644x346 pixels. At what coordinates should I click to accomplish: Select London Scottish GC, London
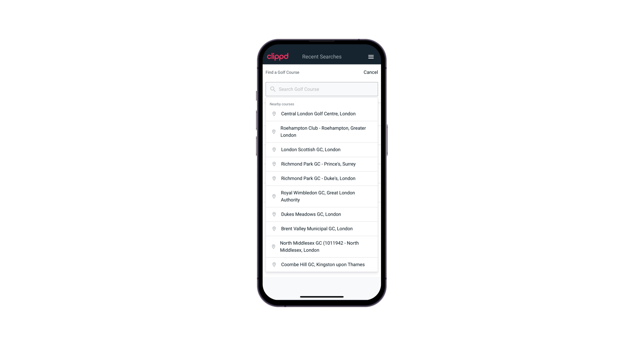(x=322, y=149)
